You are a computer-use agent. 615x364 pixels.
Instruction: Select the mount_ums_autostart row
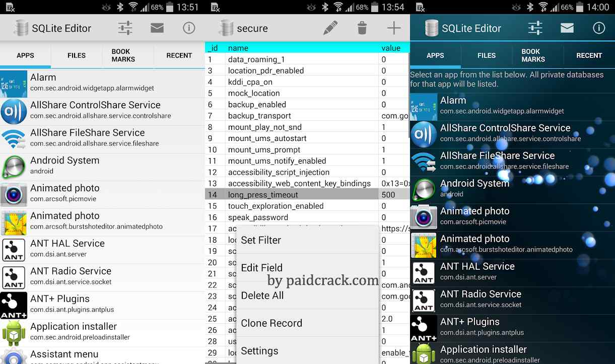click(x=307, y=138)
